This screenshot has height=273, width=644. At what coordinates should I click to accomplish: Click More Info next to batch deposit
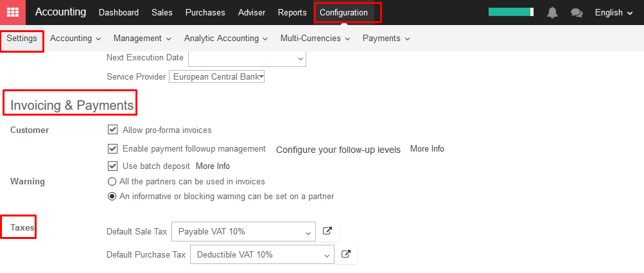(x=213, y=166)
